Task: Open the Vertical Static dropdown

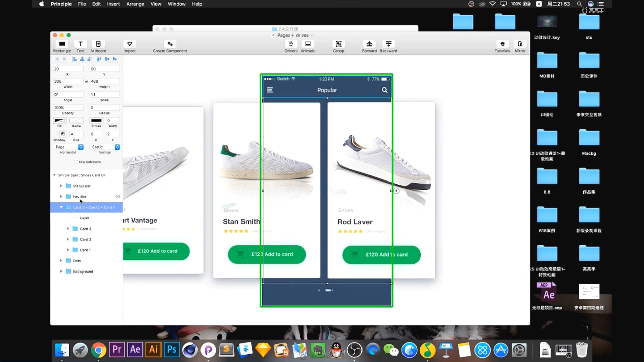Action: [x=105, y=147]
